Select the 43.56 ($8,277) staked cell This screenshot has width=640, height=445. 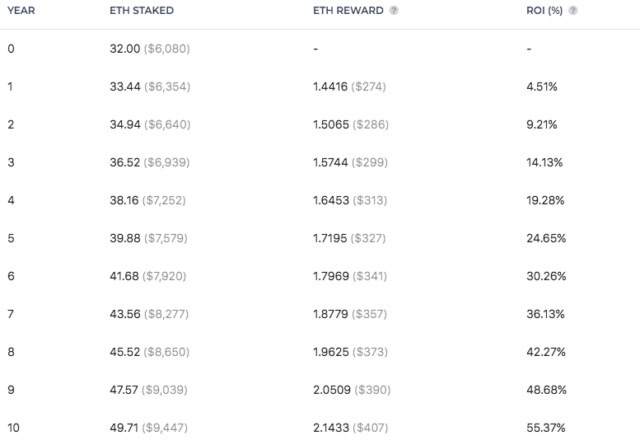[149, 314]
